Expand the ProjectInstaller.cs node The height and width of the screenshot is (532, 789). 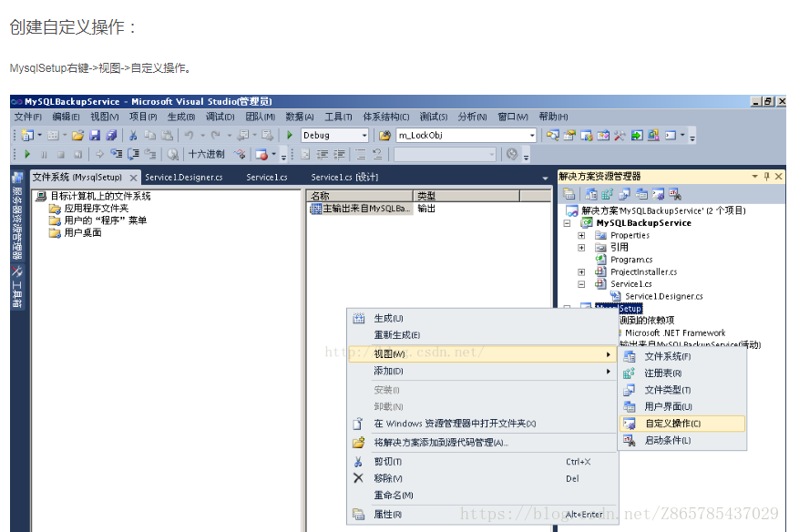[581, 271]
